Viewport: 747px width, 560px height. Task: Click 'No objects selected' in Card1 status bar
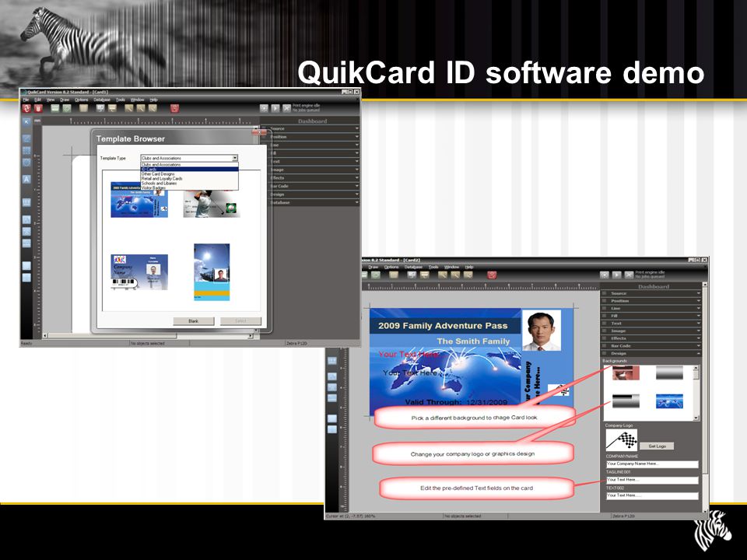(x=148, y=343)
